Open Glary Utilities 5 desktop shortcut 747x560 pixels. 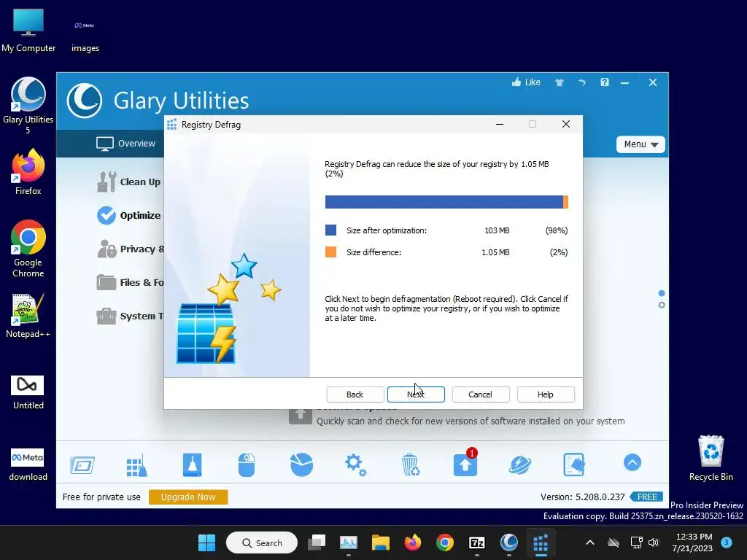click(28, 106)
